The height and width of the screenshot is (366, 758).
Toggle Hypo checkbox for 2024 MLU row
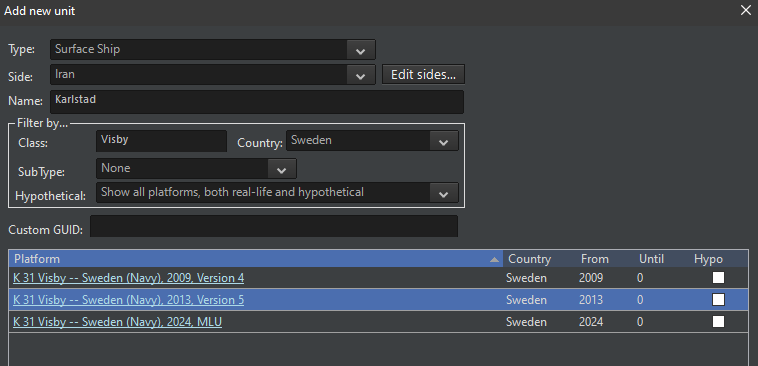tap(718, 322)
